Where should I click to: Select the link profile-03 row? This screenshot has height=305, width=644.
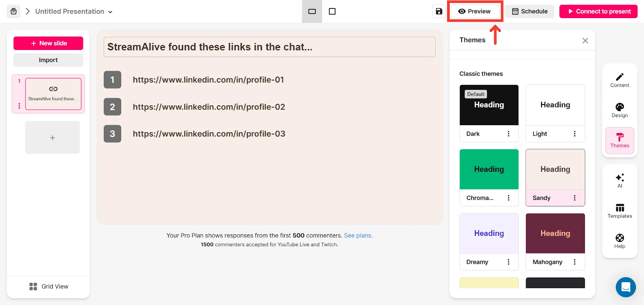(x=209, y=134)
